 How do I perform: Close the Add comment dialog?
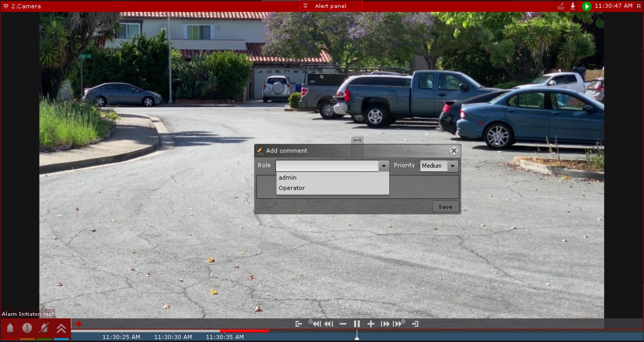coord(454,150)
